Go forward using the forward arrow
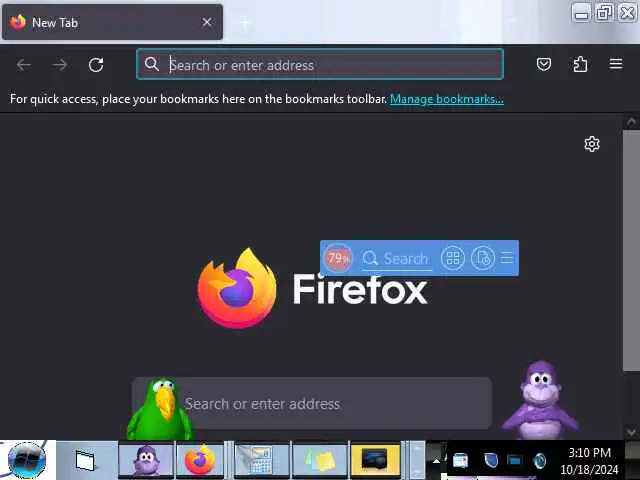 click(x=60, y=64)
